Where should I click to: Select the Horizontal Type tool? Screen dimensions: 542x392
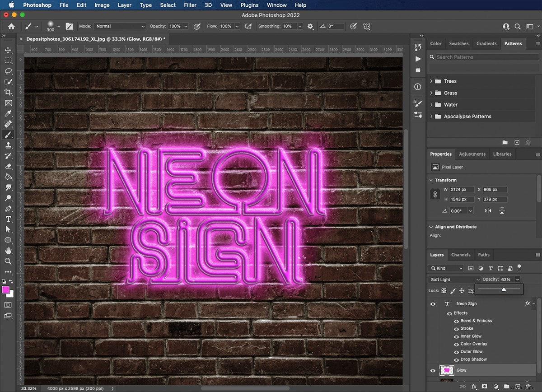pyautogui.click(x=8, y=219)
